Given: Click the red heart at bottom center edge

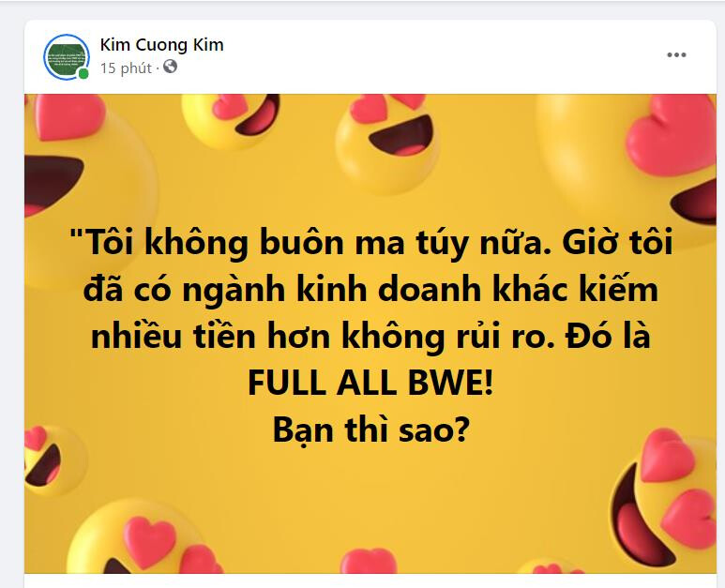Looking at the screenshot, I should tap(369, 561).
